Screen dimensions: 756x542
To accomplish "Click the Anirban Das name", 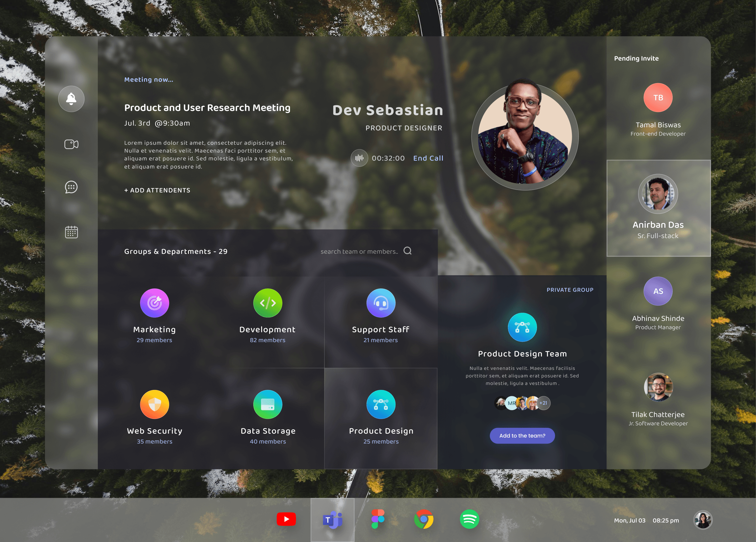I will (658, 225).
